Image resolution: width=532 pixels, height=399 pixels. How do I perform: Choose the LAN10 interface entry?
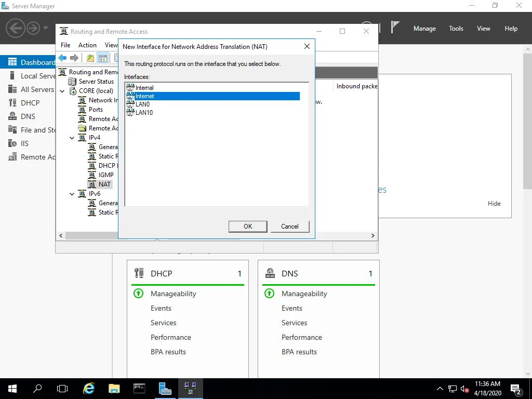click(143, 113)
